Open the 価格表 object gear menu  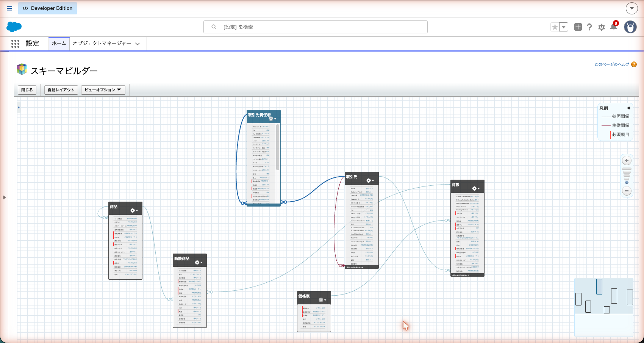(322, 300)
